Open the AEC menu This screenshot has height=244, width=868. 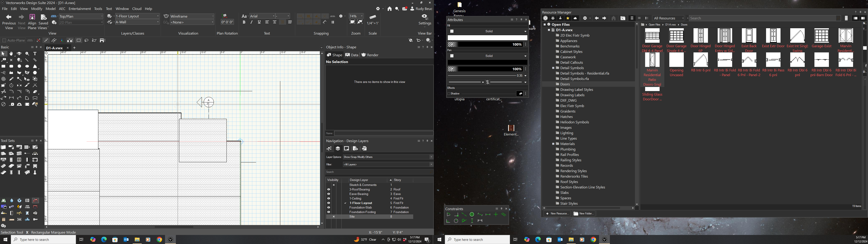tap(62, 9)
